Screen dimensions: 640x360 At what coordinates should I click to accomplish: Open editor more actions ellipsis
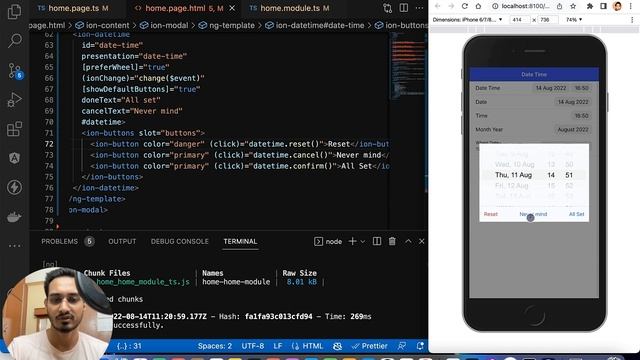click(419, 8)
